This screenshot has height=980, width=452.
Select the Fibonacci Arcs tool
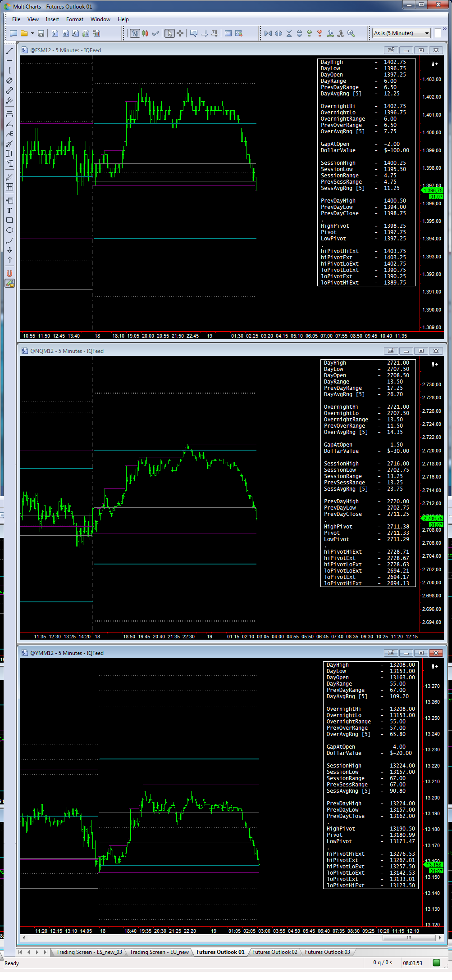coord(9,144)
